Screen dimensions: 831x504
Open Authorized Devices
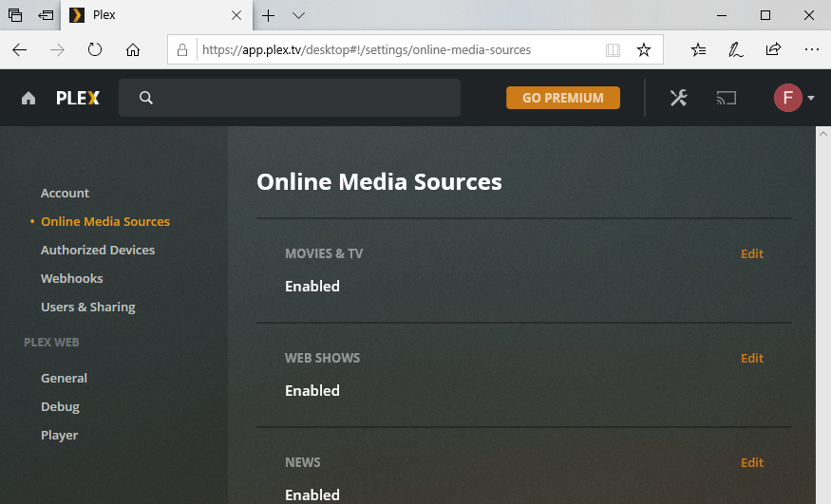tap(98, 250)
